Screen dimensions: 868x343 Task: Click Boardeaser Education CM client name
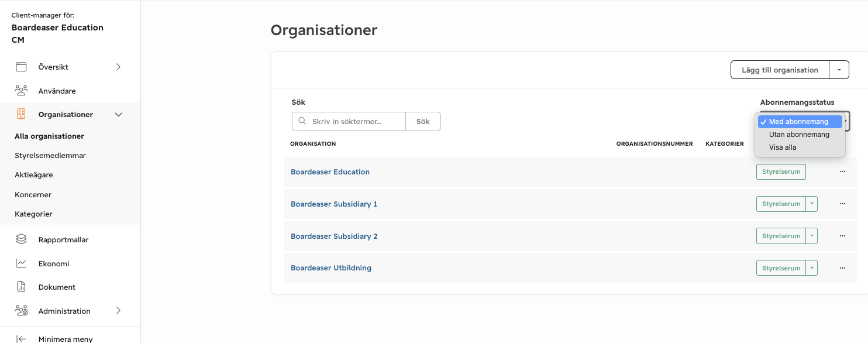point(57,33)
